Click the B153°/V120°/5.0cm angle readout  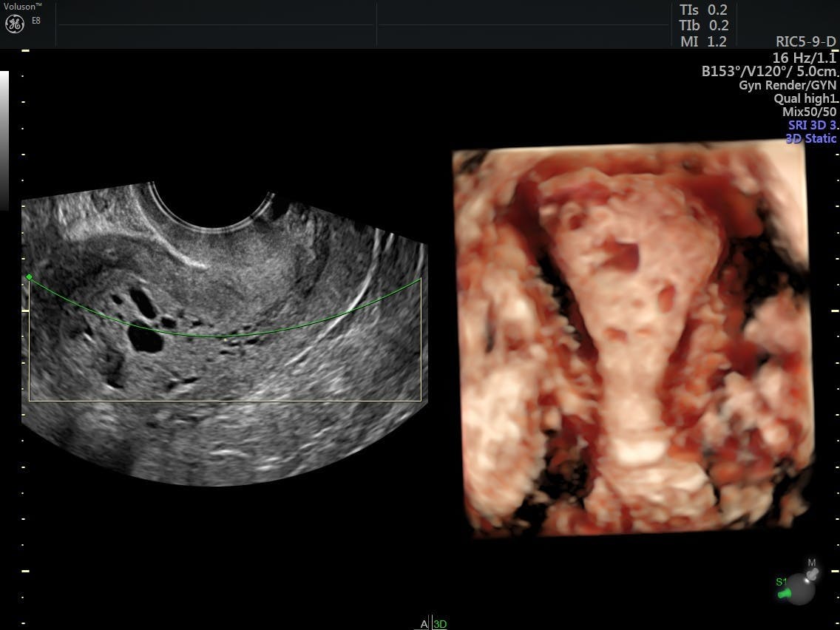769,72
